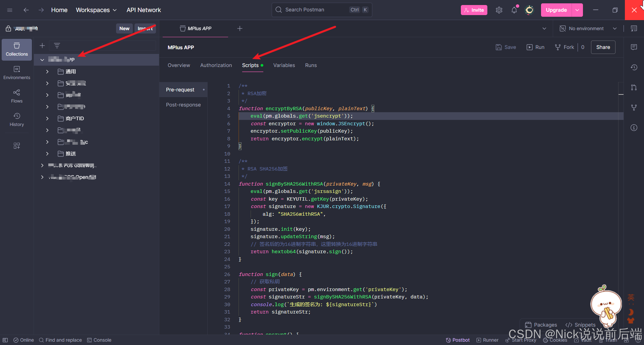Go back with the left arrow
Viewport: 644px width, 345px height.
pos(26,10)
